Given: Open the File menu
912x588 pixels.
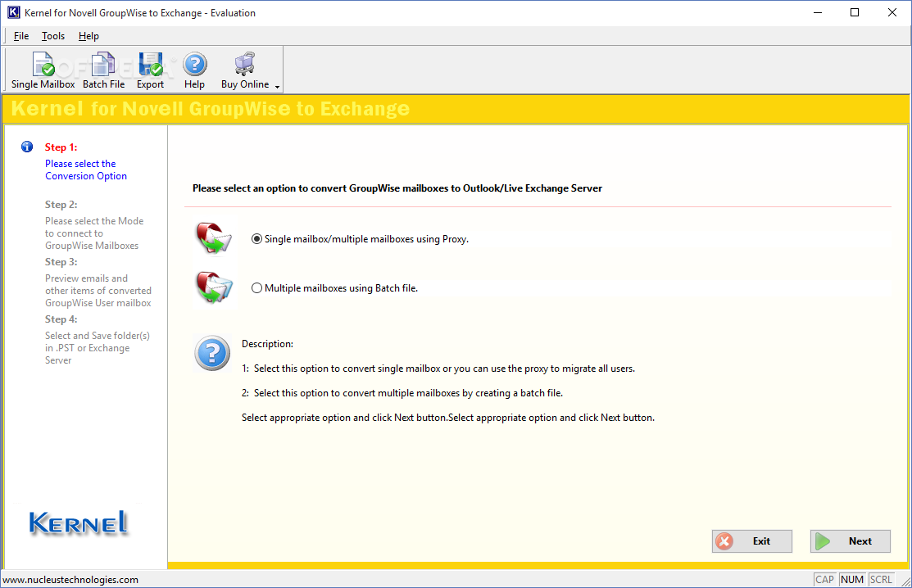Looking at the screenshot, I should point(21,36).
